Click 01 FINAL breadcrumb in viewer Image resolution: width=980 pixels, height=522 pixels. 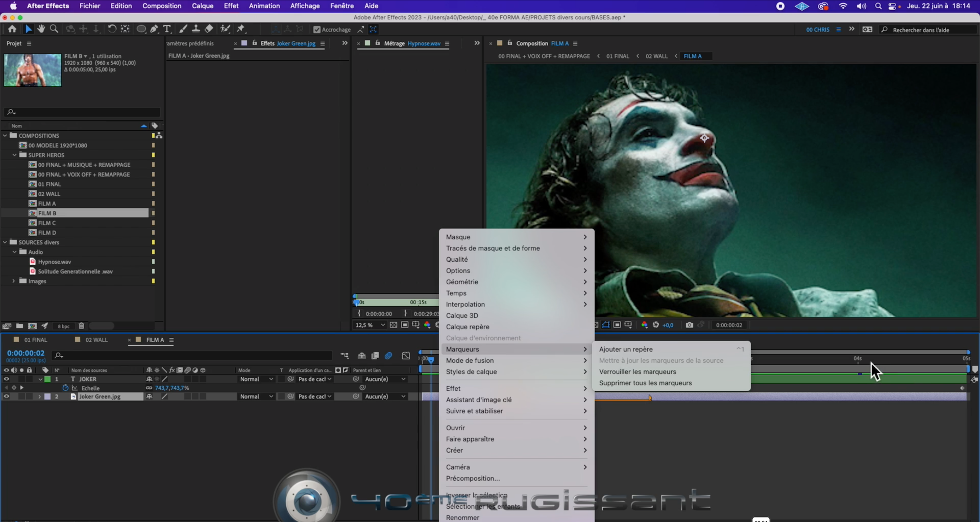[618, 56]
